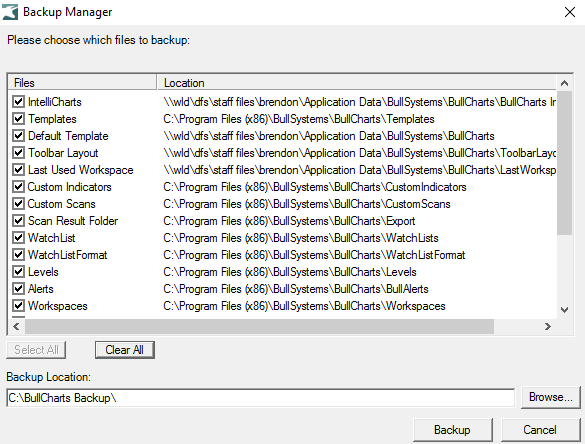Click the horizontal scroll right arrow
Screen dimensions: 585x444
pyautogui.click(x=548, y=326)
